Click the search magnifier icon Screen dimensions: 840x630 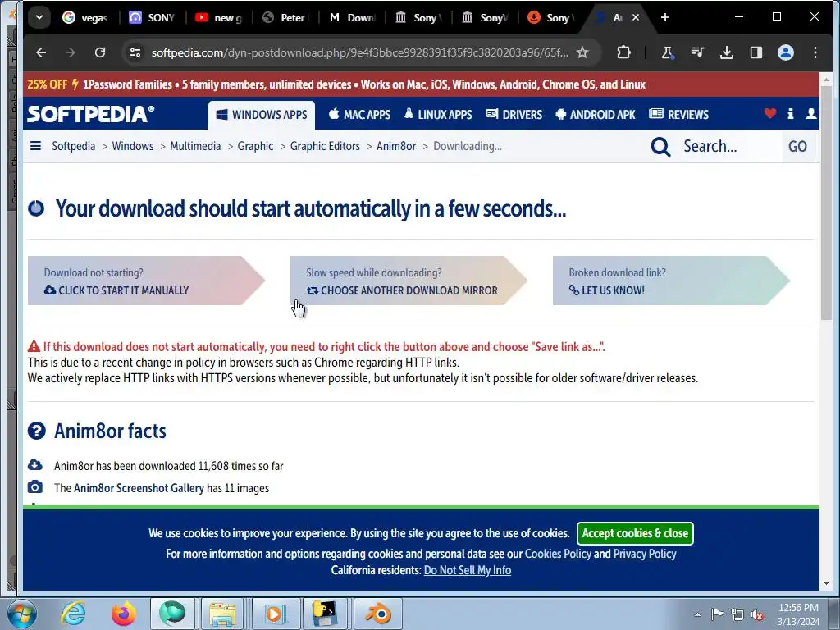point(660,146)
